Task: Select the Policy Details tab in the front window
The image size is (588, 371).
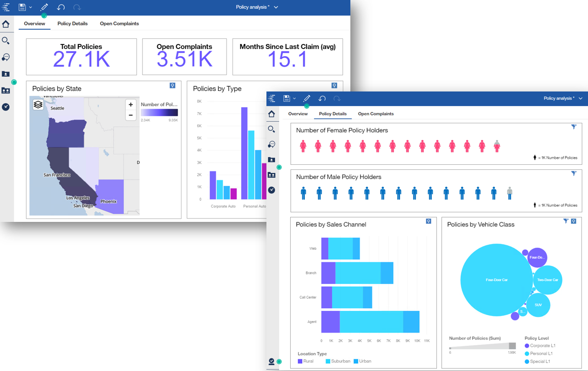Action: point(333,114)
